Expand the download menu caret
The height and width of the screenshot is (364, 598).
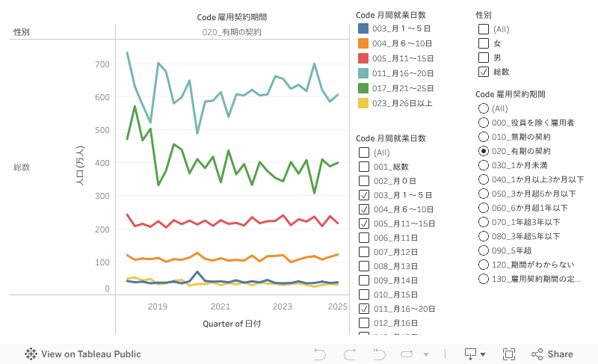483,354
